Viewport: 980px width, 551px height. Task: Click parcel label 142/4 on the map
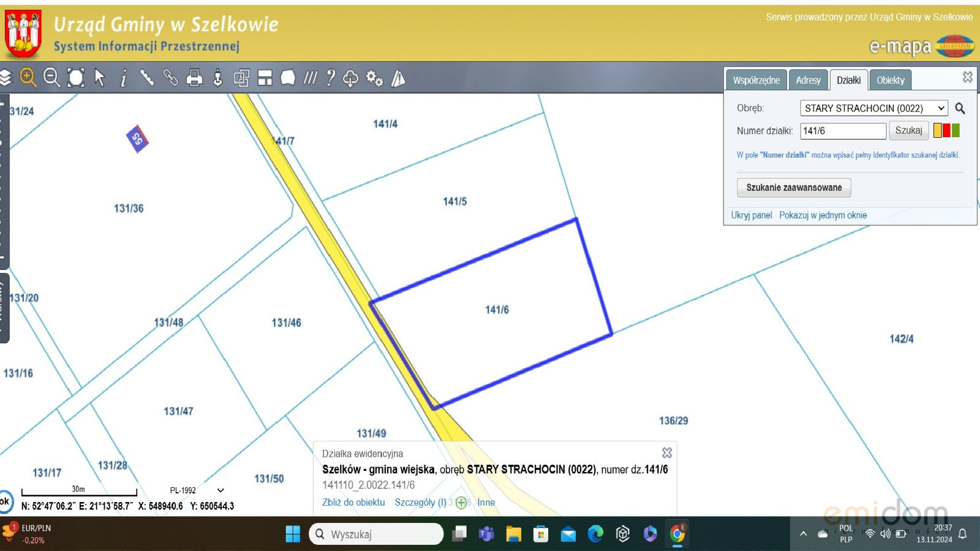tap(902, 339)
